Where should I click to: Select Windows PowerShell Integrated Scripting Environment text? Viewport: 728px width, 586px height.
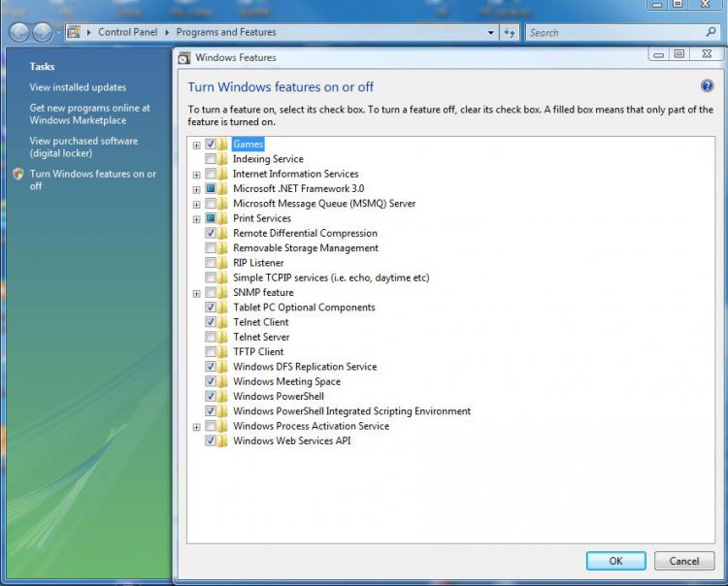click(352, 411)
